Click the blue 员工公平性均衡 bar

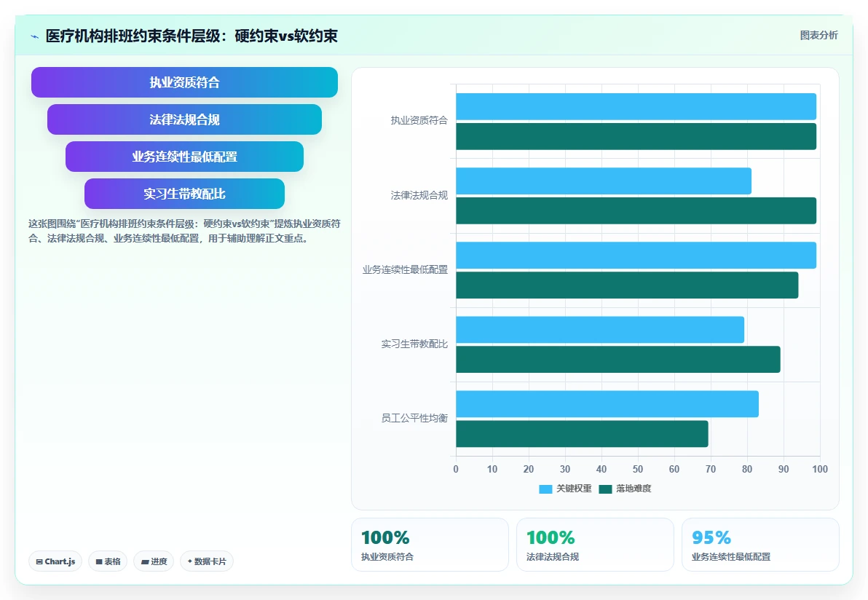click(x=607, y=404)
